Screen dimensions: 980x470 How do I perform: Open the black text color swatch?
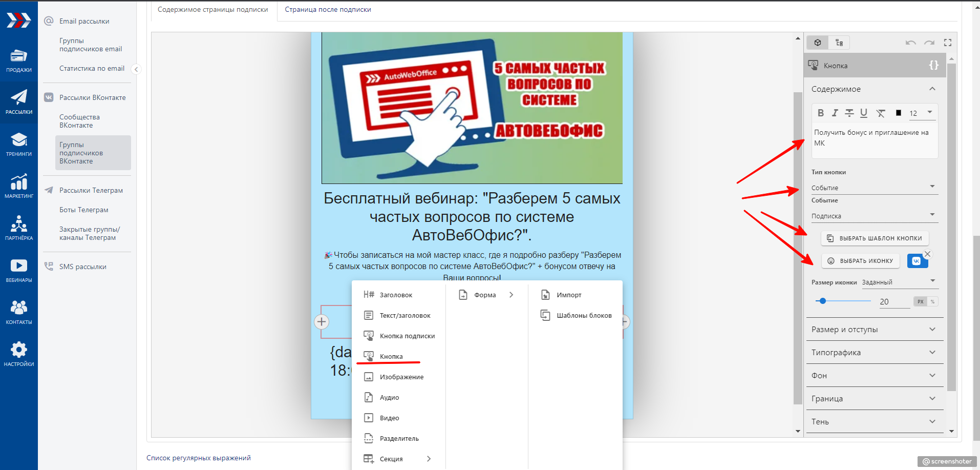tap(898, 113)
